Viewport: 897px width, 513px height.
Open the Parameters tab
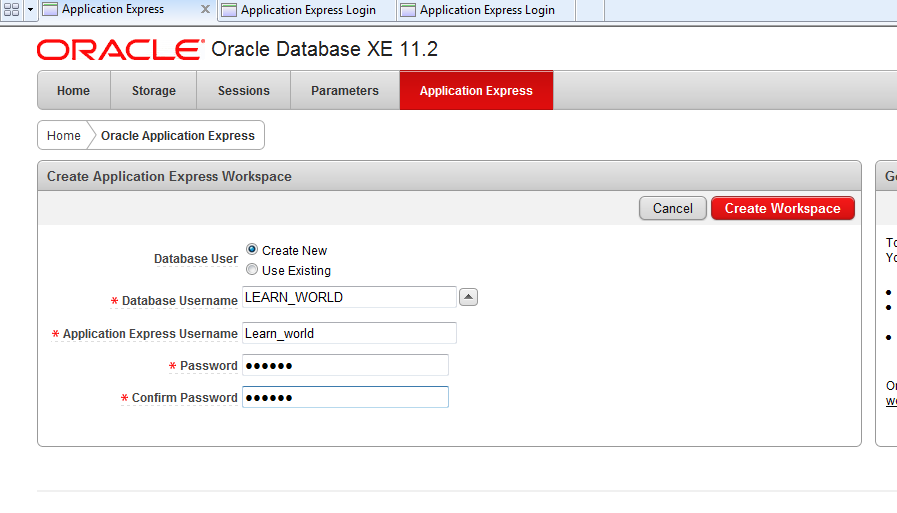(x=345, y=91)
